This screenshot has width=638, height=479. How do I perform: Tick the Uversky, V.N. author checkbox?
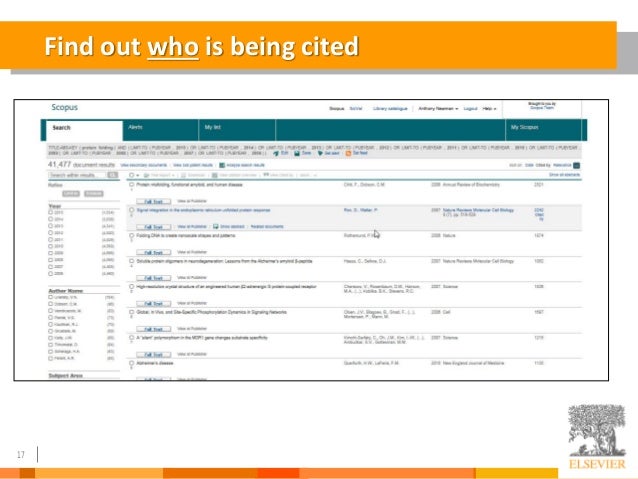click(51, 297)
